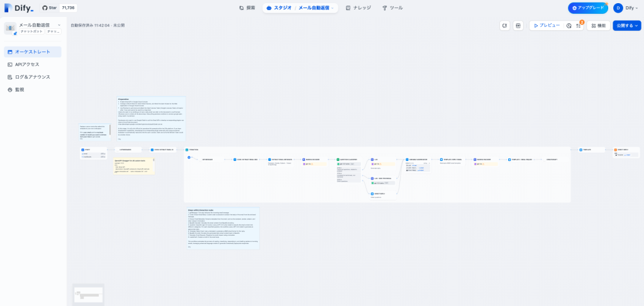644x306 pixels.
Task: Click the チャットボット tag under app name
Action: (31, 31)
